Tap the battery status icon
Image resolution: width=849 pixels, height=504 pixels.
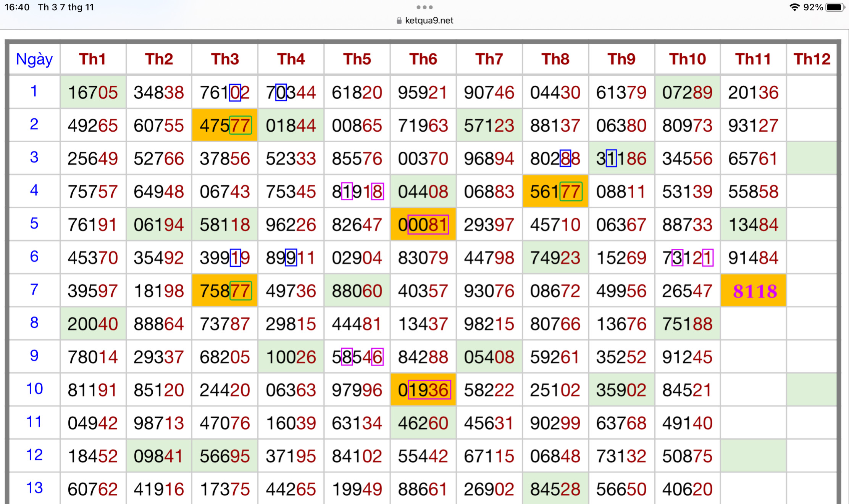point(834,7)
